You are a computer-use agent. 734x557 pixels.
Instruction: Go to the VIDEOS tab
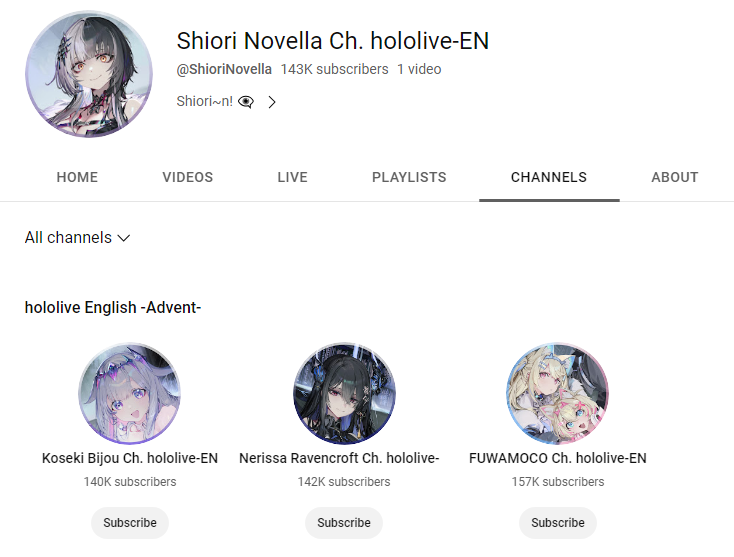click(x=188, y=177)
